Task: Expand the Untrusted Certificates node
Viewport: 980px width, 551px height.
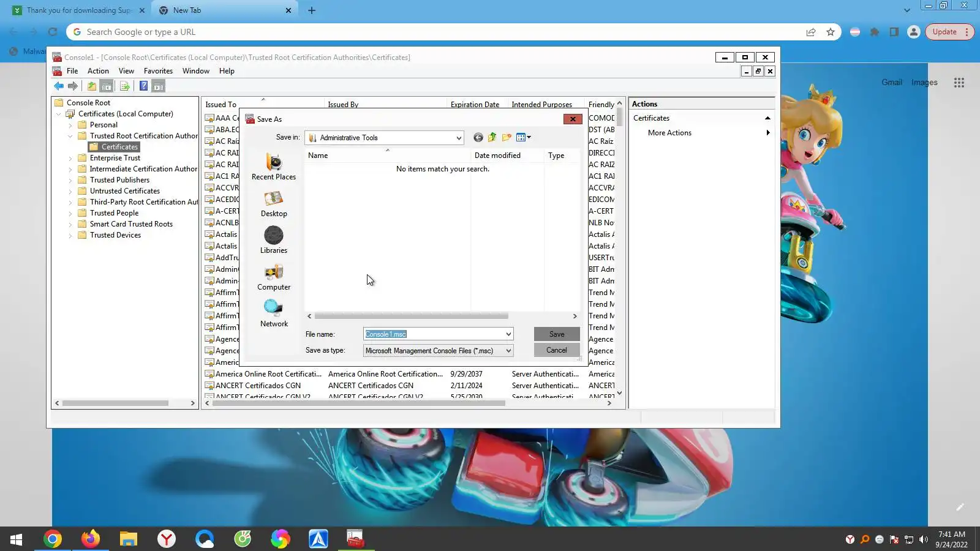Action: tap(70, 191)
